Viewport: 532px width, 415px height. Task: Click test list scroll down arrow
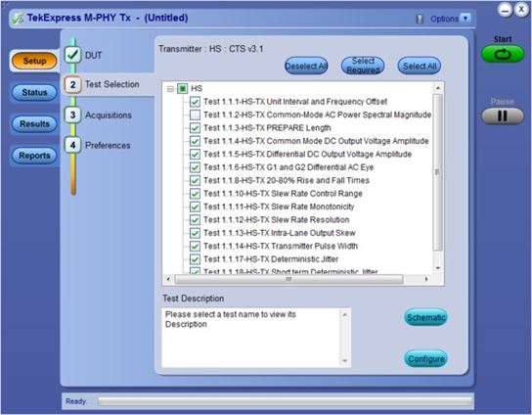[x=438, y=268]
